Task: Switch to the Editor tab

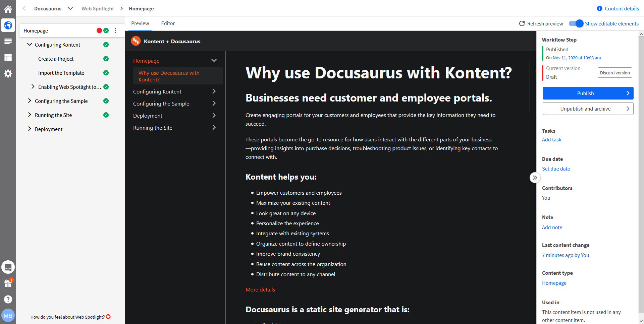Action: click(168, 23)
